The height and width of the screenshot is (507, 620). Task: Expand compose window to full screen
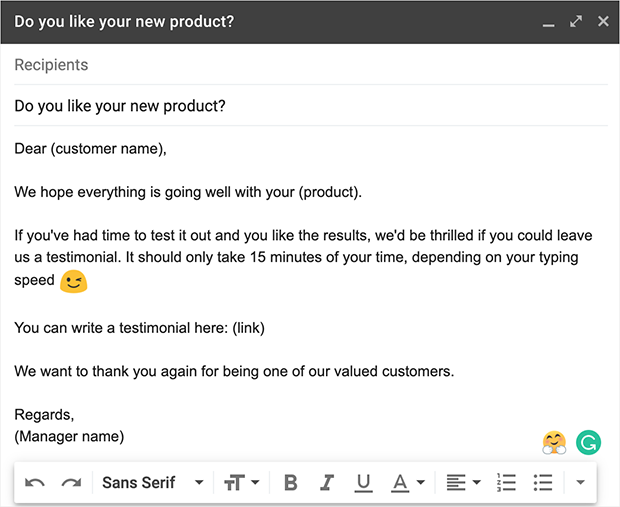[x=576, y=21]
